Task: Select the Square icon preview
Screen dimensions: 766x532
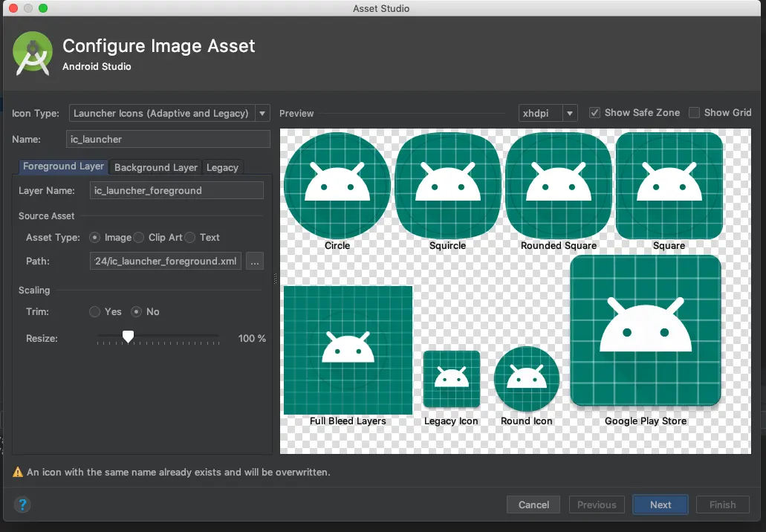Action: coord(669,186)
